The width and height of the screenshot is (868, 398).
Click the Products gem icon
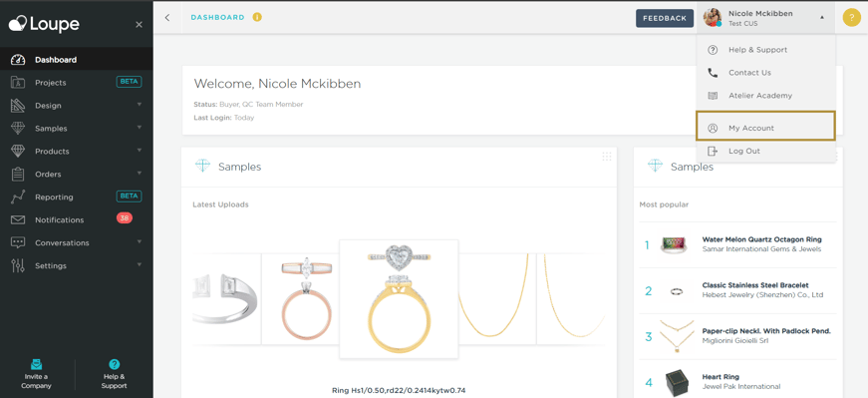point(18,151)
